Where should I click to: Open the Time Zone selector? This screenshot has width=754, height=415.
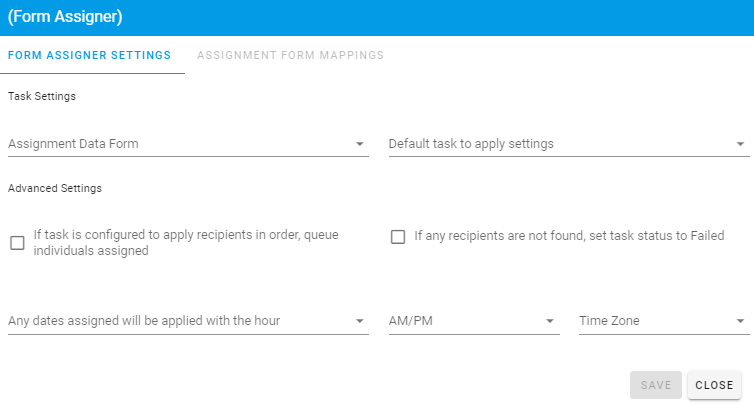[x=655, y=321]
